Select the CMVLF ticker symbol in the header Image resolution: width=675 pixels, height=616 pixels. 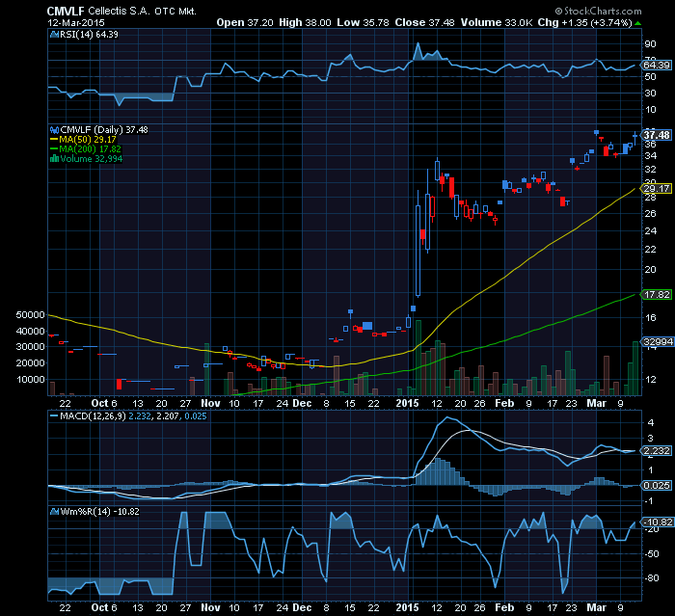click(66, 12)
